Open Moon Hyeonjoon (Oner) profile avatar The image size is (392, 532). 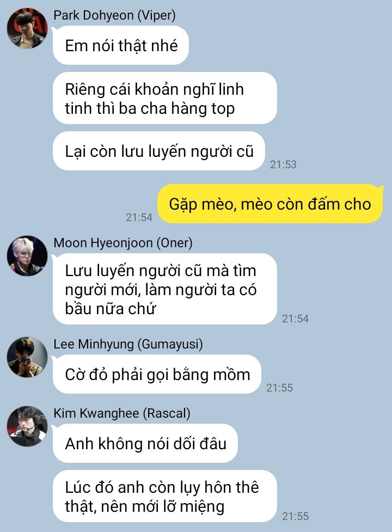(27, 256)
